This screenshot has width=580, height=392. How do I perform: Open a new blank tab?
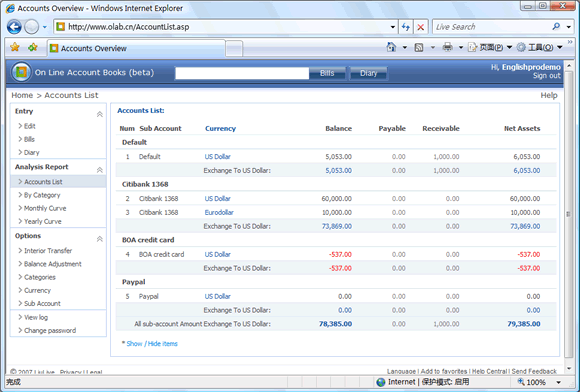coord(234,49)
